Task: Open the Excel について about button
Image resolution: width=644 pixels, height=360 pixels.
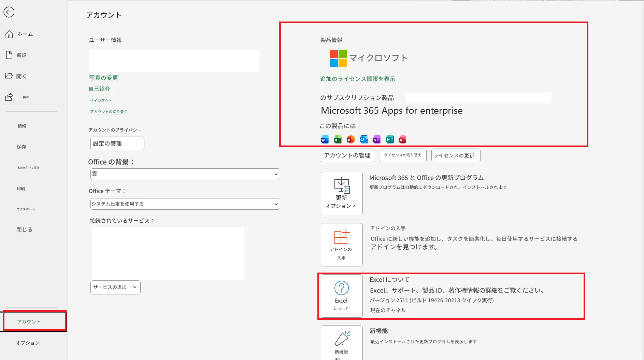Action: [x=342, y=296]
